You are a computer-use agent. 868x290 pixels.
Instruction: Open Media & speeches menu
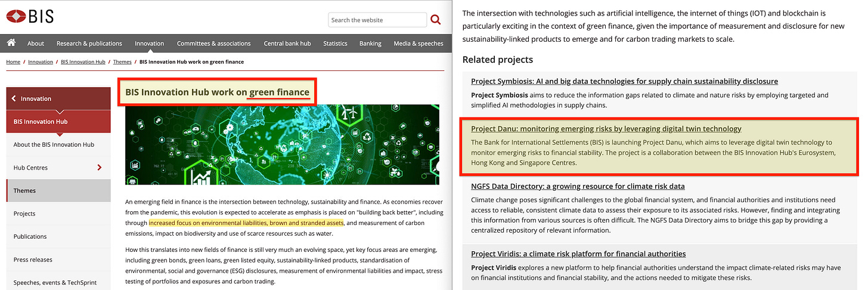418,43
